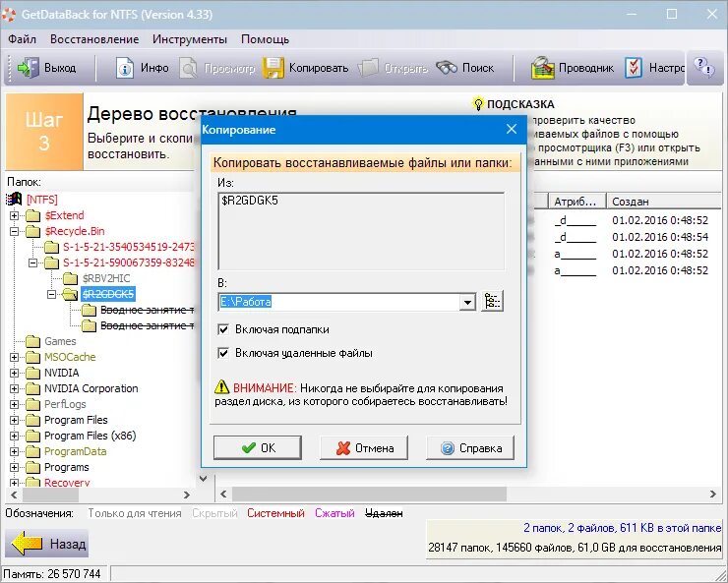Toggle the Включая подпапки checkbox
Viewport: 728px width, 583px height.
point(223,329)
